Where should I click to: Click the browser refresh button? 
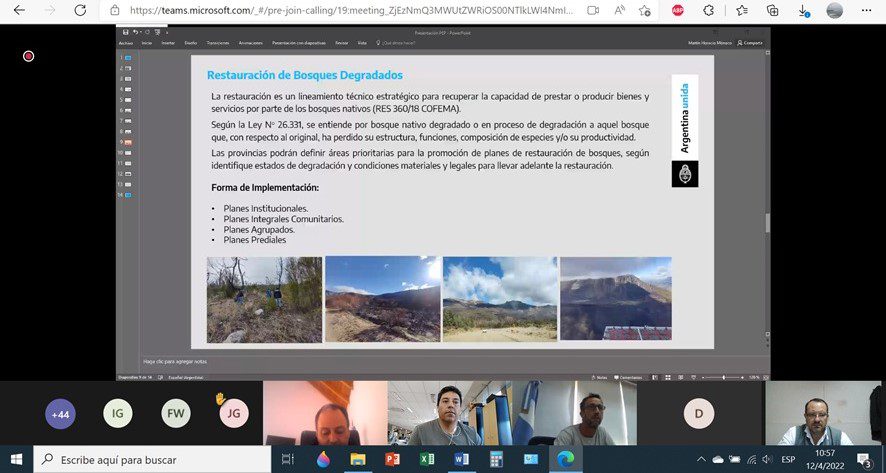(87, 10)
